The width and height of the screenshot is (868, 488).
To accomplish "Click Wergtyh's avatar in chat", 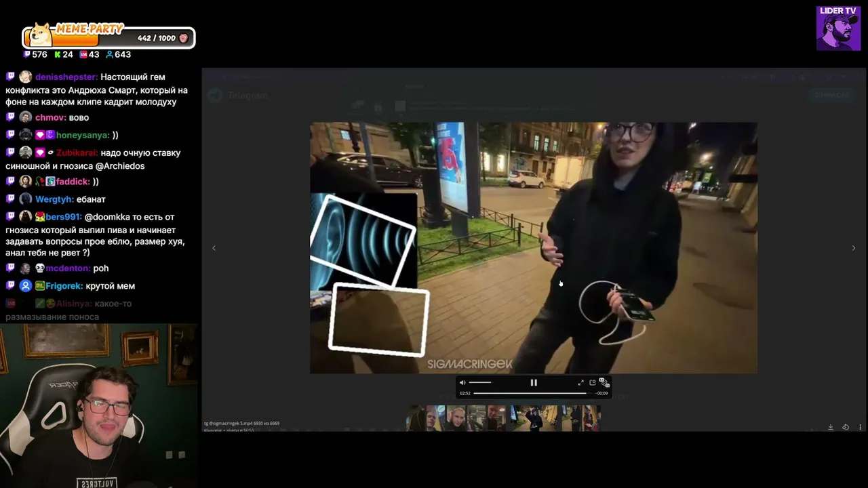I will tap(26, 199).
